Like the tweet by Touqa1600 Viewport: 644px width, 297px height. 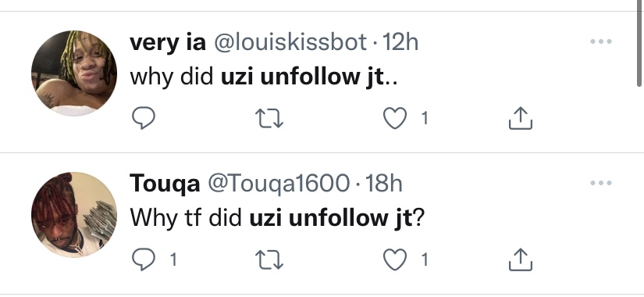pyautogui.click(x=395, y=259)
